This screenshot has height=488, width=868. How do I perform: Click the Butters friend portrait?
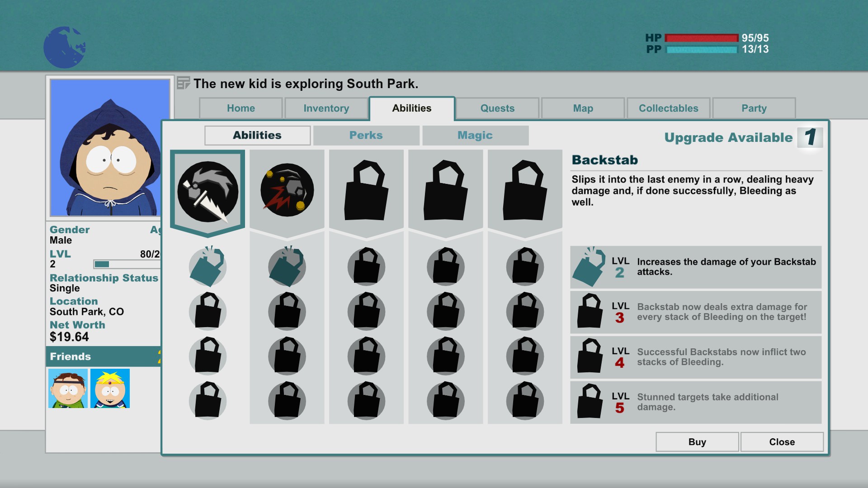(110, 388)
